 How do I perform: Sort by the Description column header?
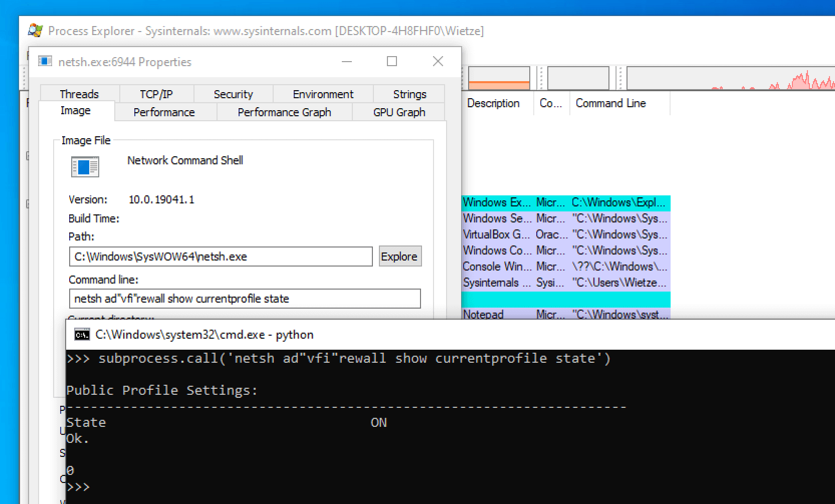tap(497, 103)
